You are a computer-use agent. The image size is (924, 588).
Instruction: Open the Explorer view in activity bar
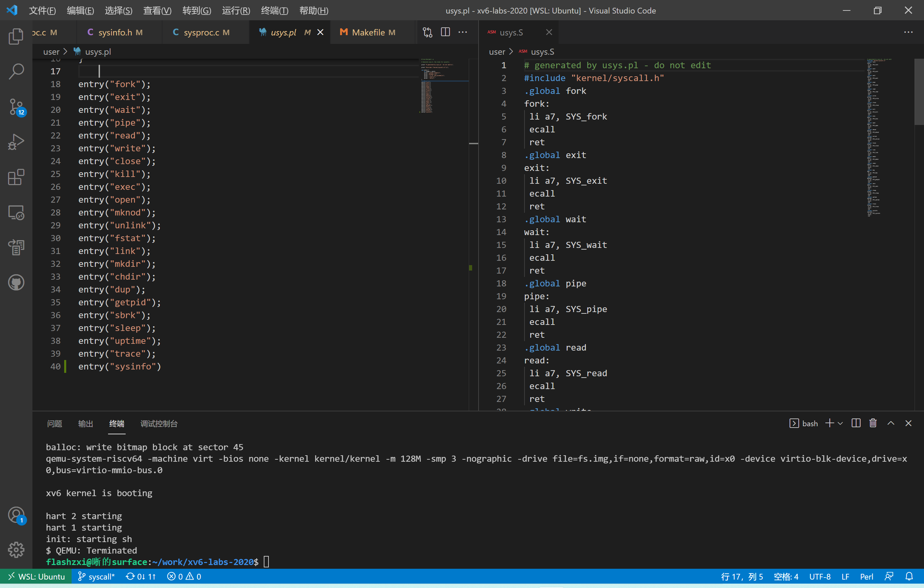pyautogui.click(x=16, y=36)
